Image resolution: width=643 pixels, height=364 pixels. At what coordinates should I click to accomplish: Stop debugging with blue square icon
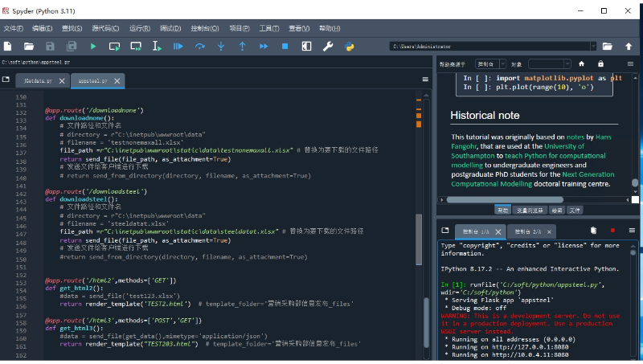coord(285,47)
